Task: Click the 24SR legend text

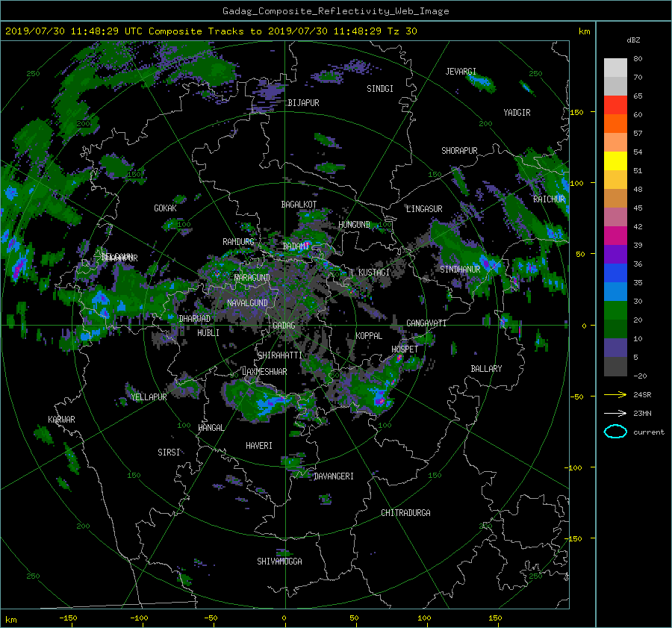Action: click(x=642, y=395)
